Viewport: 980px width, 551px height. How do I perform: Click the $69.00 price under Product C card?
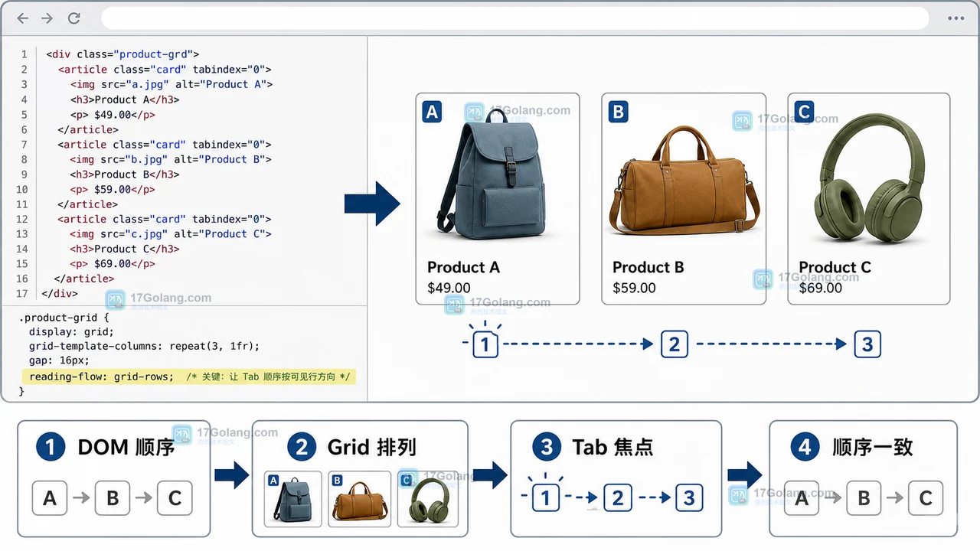pyautogui.click(x=821, y=288)
